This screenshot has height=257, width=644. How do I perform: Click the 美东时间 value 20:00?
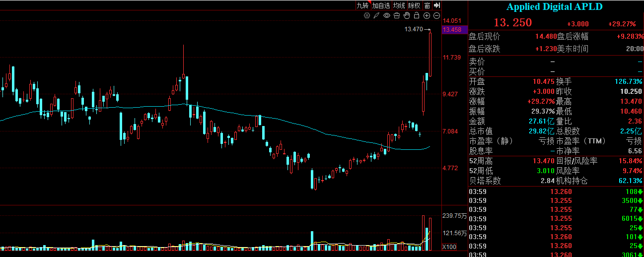(x=635, y=49)
